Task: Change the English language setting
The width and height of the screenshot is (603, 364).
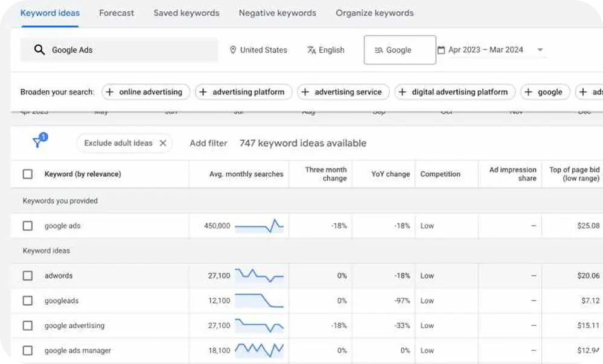Action: [x=326, y=50]
